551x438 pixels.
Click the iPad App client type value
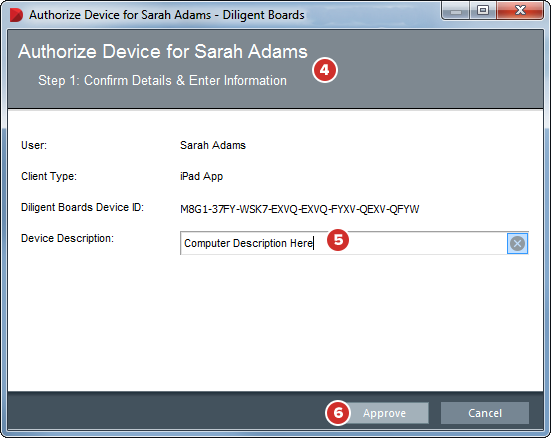201,176
